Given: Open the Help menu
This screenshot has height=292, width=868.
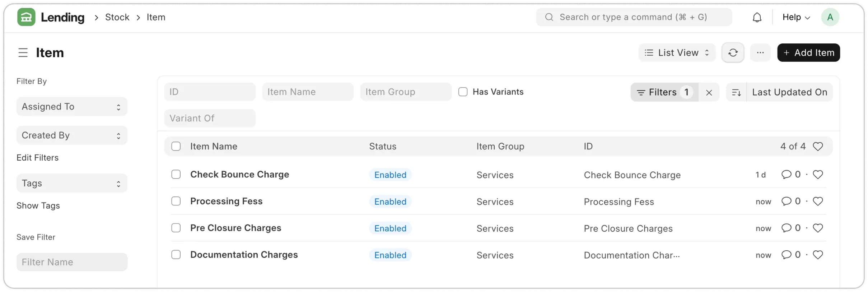Looking at the screenshot, I should click(x=796, y=17).
